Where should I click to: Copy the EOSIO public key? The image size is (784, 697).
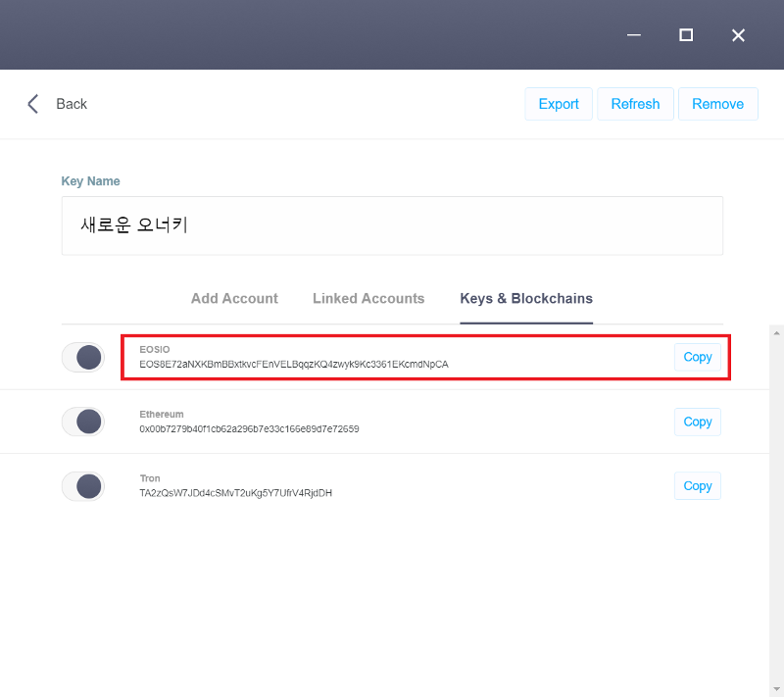[698, 357]
